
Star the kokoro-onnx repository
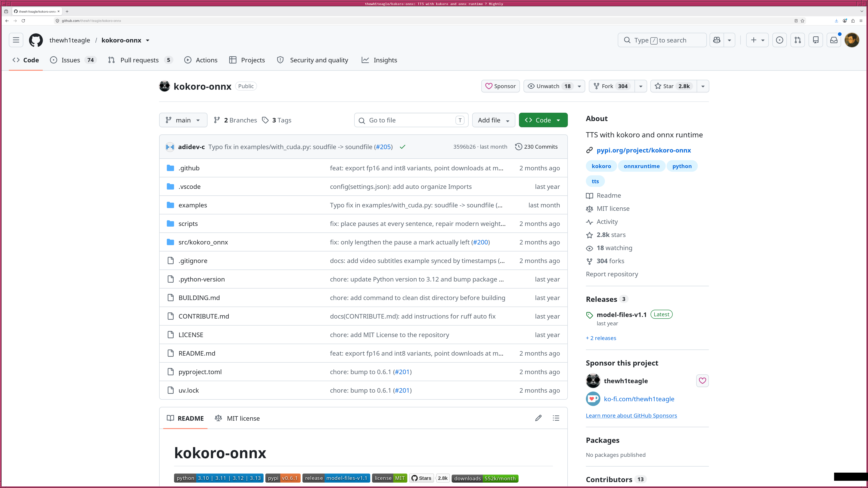click(674, 86)
